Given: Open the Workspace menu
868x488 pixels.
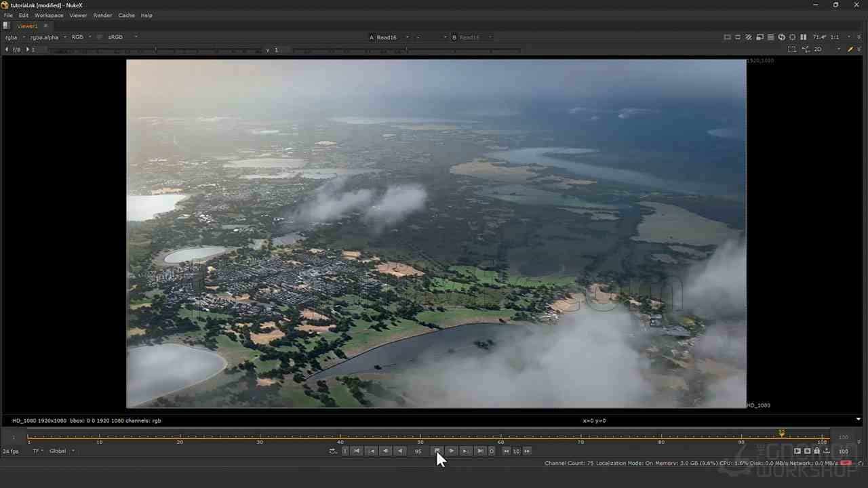Looking at the screenshot, I should pos(49,15).
